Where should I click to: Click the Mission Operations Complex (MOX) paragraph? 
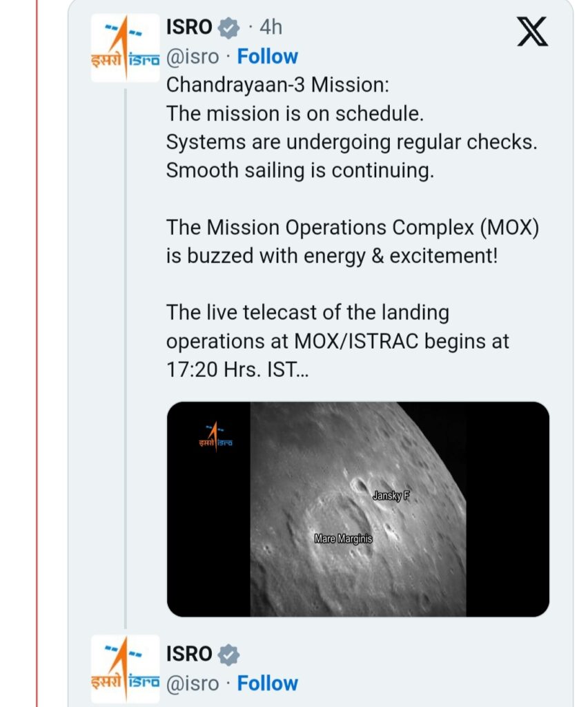pyautogui.click(x=353, y=242)
